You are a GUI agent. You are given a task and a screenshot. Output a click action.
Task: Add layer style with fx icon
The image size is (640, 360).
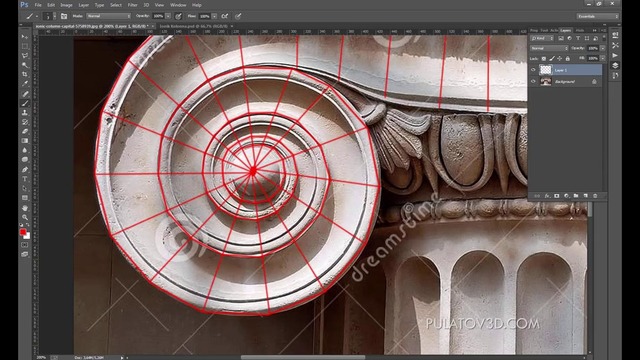click(x=547, y=196)
